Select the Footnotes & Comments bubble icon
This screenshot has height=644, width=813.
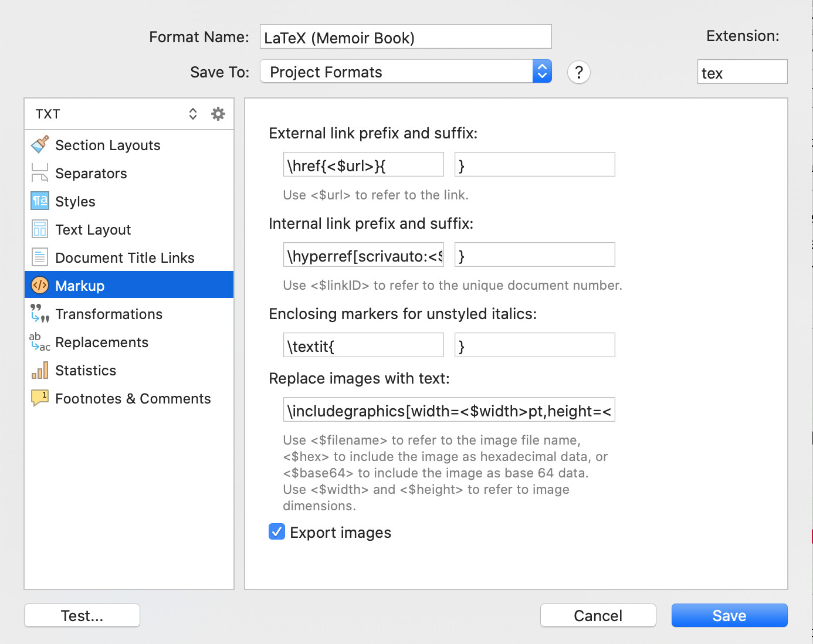(39, 398)
